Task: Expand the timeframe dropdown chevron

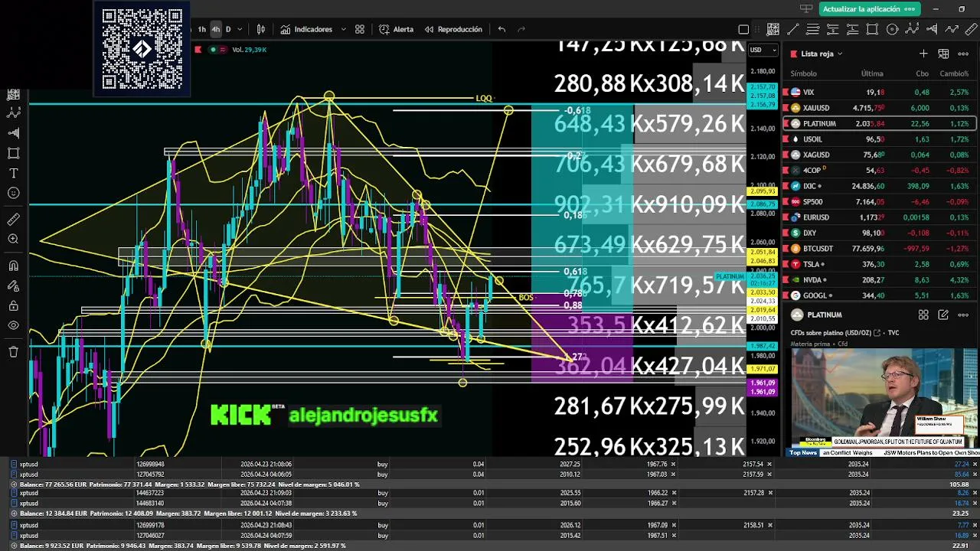Action: point(240,29)
